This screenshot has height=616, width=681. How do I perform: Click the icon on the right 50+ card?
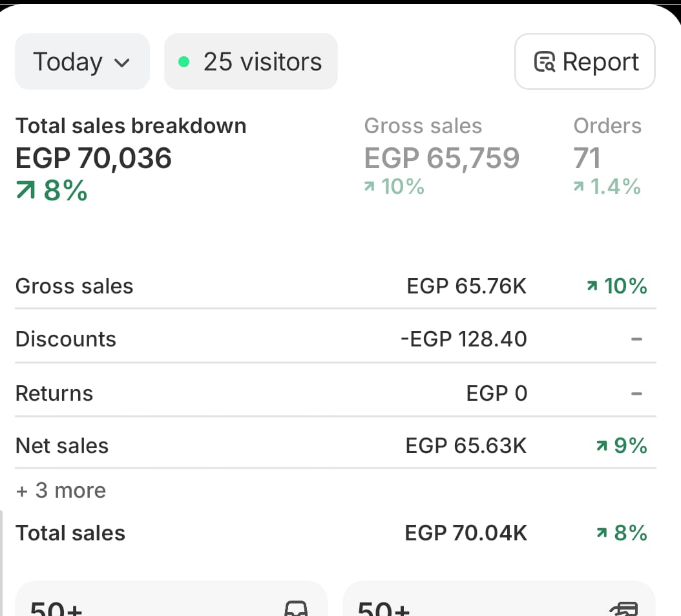click(x=624, y=609)
